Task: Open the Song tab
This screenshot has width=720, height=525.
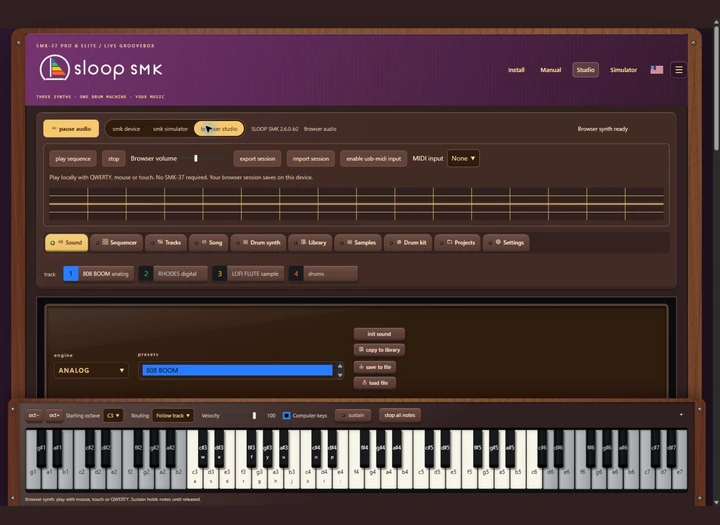Action: (x=208, y=242)
